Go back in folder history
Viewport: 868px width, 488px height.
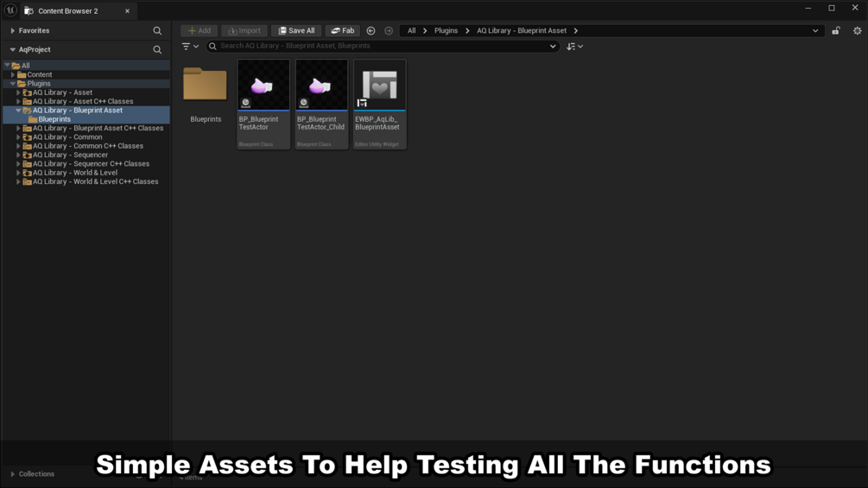tap(371, 31)
